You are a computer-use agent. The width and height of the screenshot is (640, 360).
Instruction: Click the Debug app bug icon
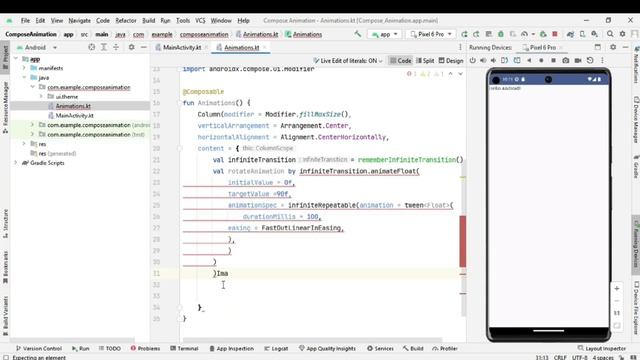pos(501,34)
